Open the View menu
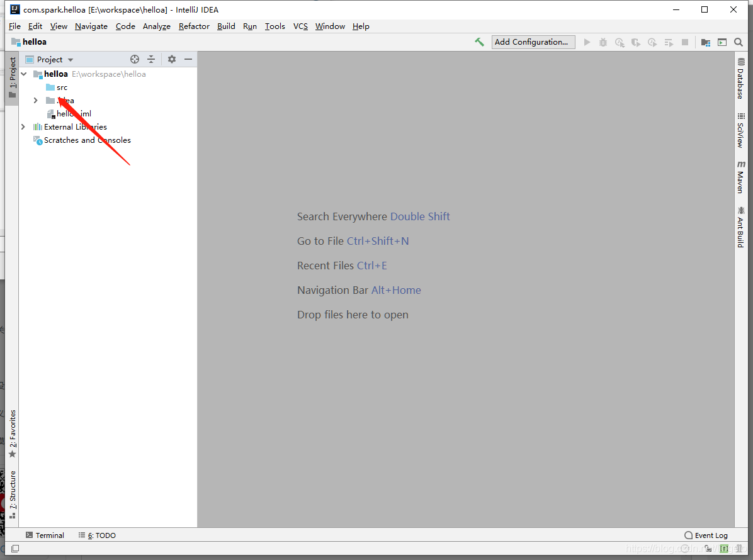 click(59, 26)
